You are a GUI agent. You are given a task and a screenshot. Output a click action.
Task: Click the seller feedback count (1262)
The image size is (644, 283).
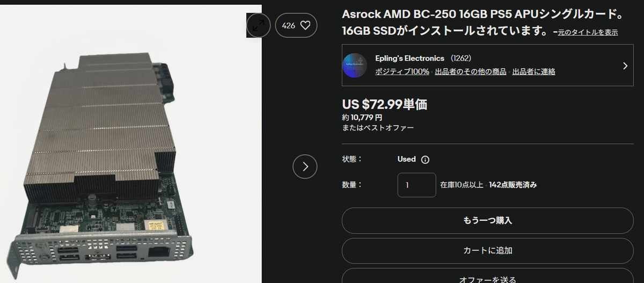click(461, 58)
